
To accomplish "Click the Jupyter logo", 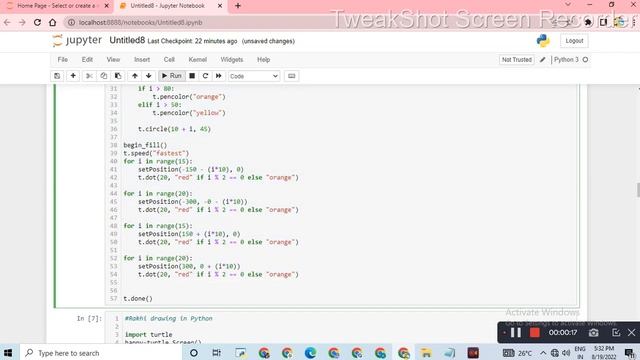I will 78,40.
